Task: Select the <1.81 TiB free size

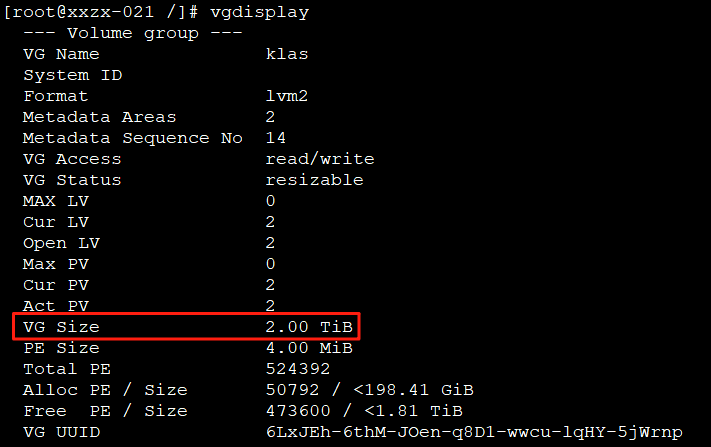Action: point(414,411)
